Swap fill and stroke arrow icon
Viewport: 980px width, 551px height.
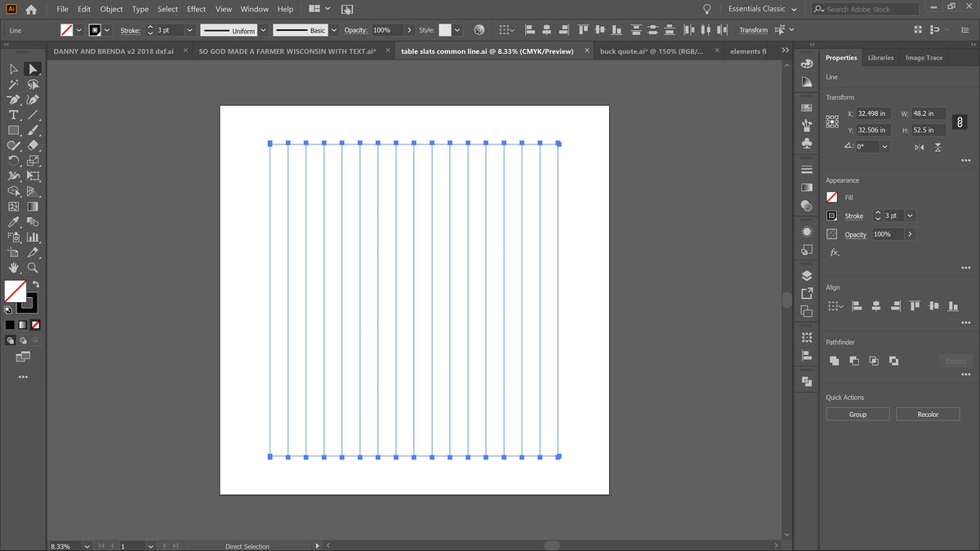click(x=36, y=284)
